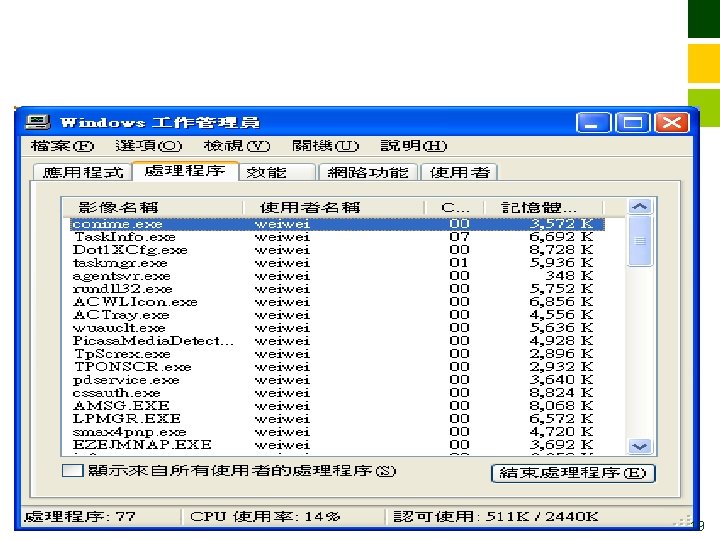Select the smax4pnp.exe process
Image resolution: width=720 pixels, height=540 pixels.
338,432
